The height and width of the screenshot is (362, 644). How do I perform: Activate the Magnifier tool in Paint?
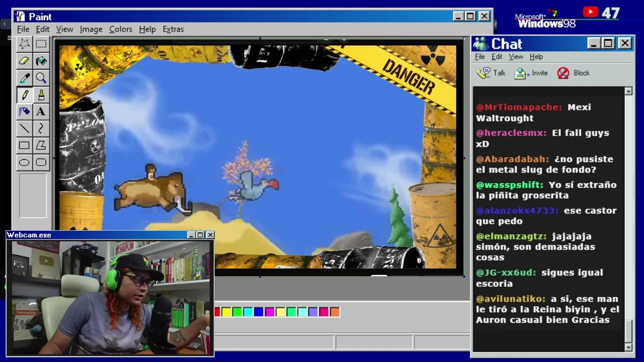click(41, 78)
